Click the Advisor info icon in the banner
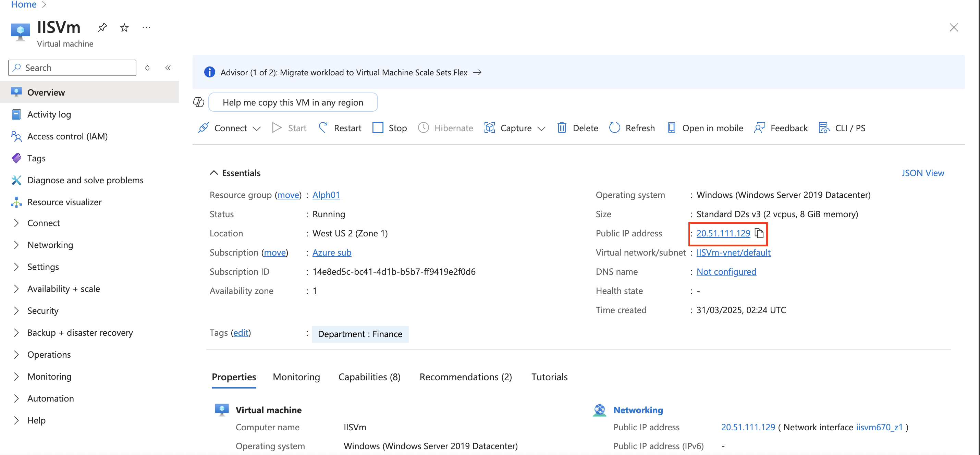The width and height of the screenshot is (980, 455). point(209,72)
